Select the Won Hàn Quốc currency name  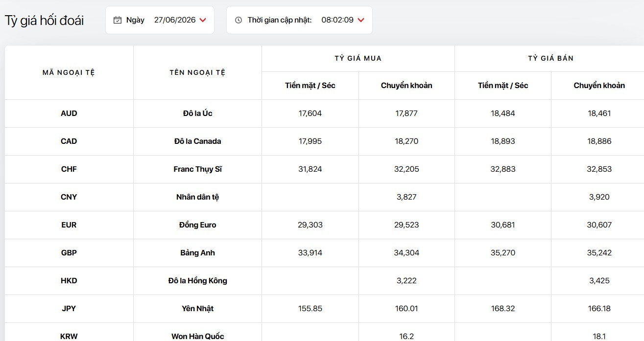197,336
